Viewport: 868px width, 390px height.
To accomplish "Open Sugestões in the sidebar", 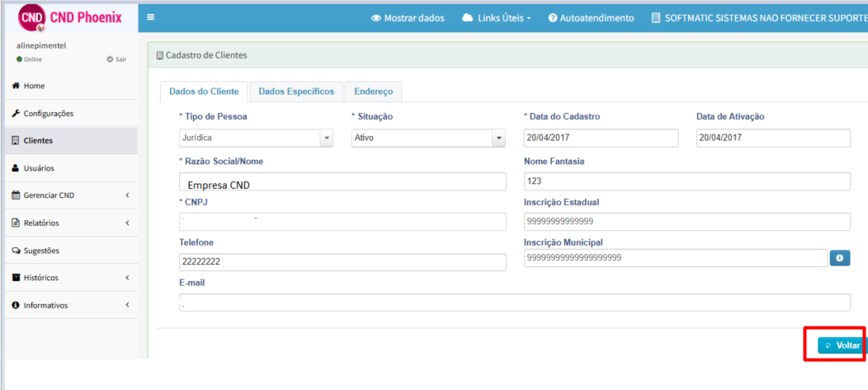I will [x=40, y=251].
